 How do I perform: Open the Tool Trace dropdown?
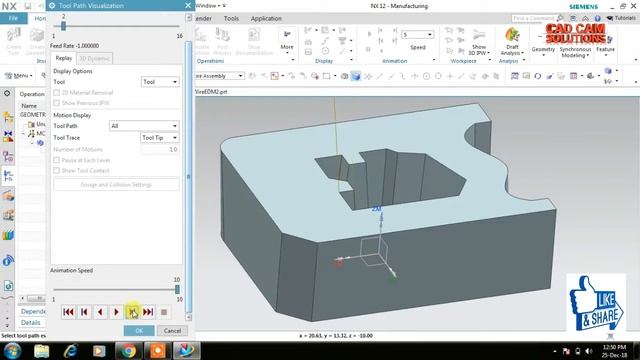tap(160, 138)
